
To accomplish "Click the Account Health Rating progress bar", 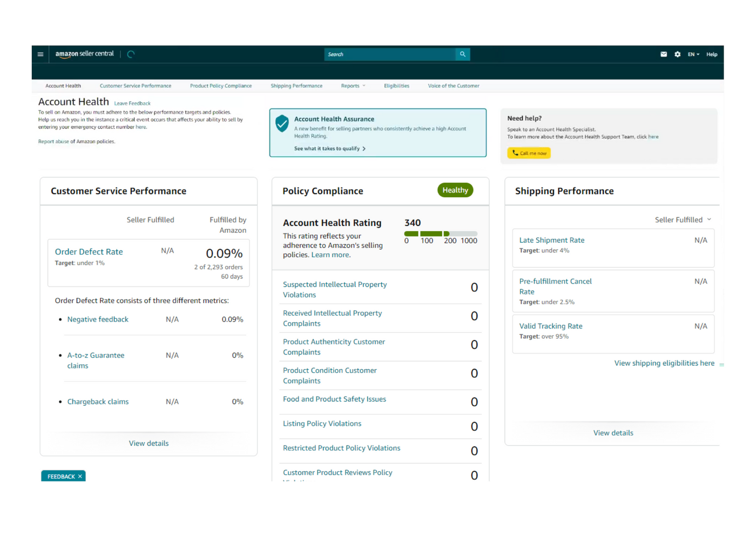I will [441, 233].
